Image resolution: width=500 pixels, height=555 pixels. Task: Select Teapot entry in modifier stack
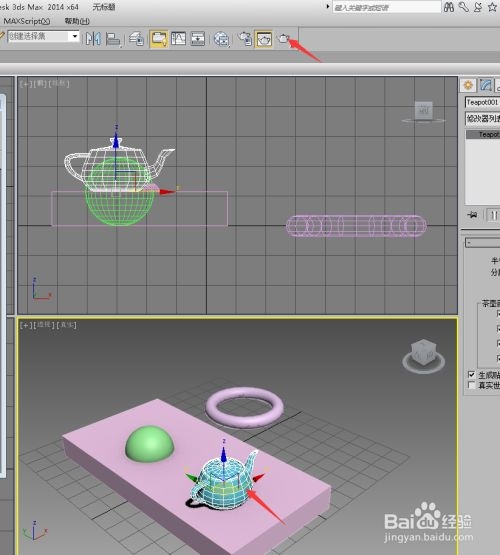point(483,135)
